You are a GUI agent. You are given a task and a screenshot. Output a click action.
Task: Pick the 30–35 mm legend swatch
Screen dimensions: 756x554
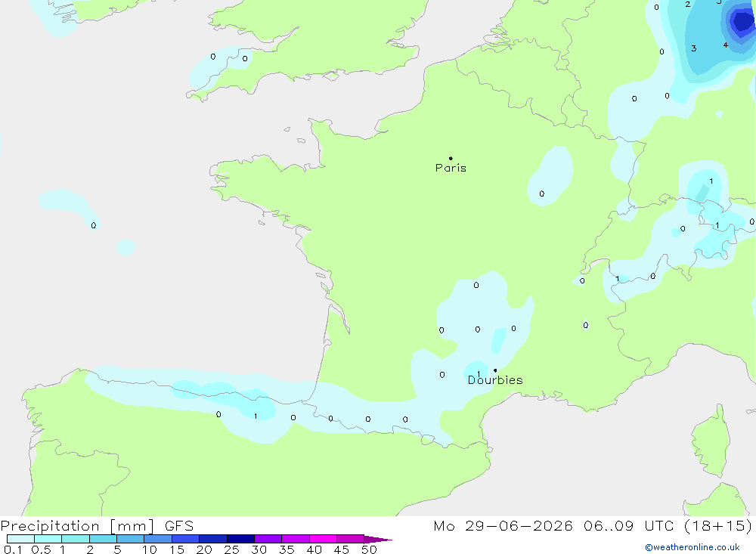[268, 539]
